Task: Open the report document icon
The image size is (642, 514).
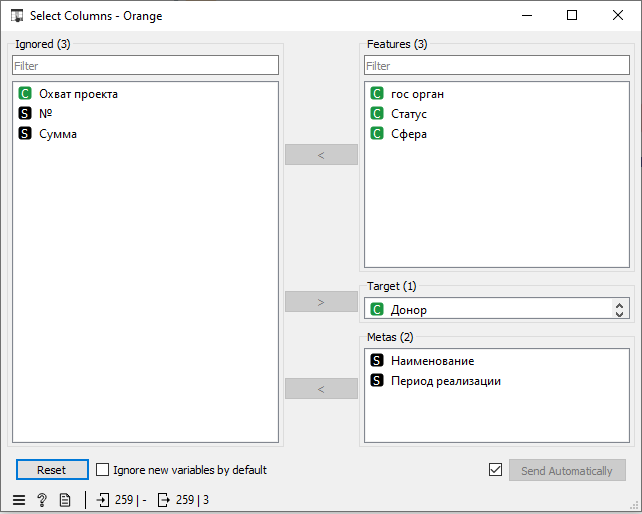Action: point(65,500)
